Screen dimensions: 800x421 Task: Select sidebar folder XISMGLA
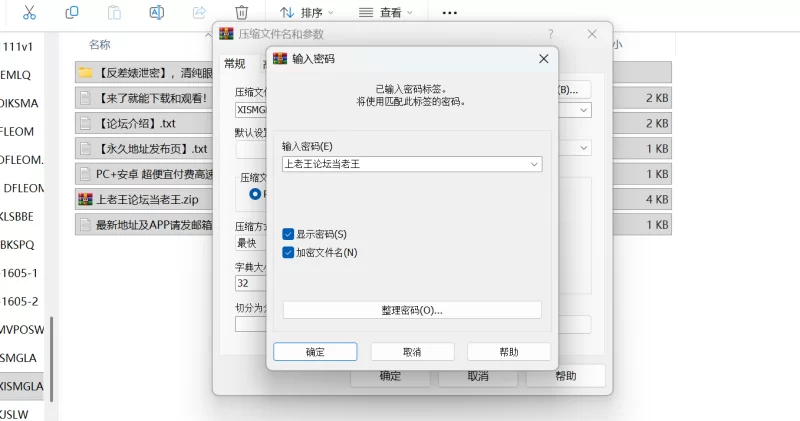coord(22,386)
